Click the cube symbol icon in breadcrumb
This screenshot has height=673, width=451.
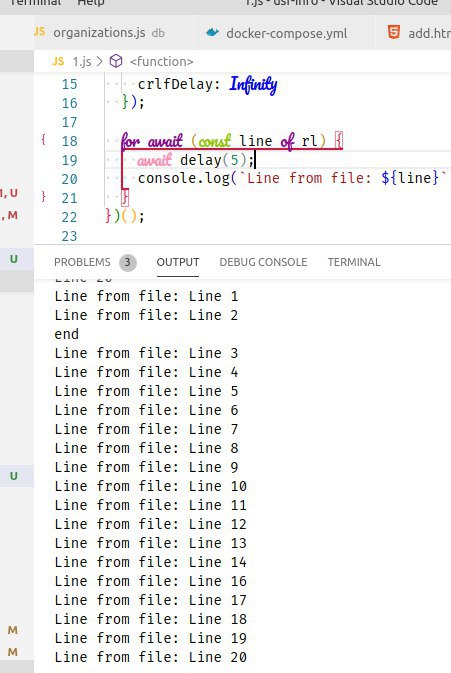(x=116, y=61)
